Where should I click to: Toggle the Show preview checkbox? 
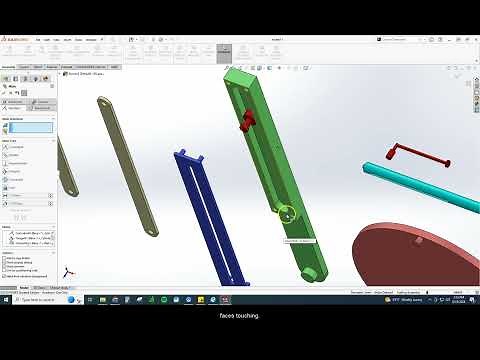click(4, 267)
